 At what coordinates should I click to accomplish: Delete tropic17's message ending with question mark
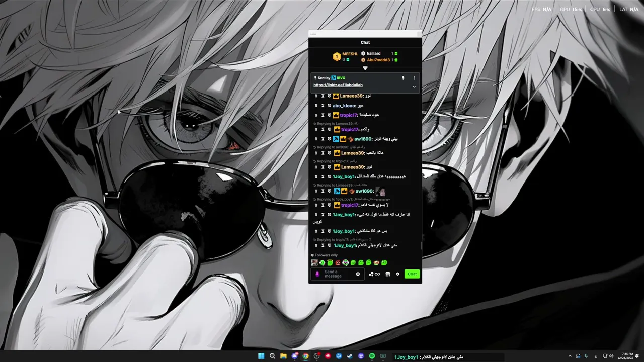(x=316, y=115)
